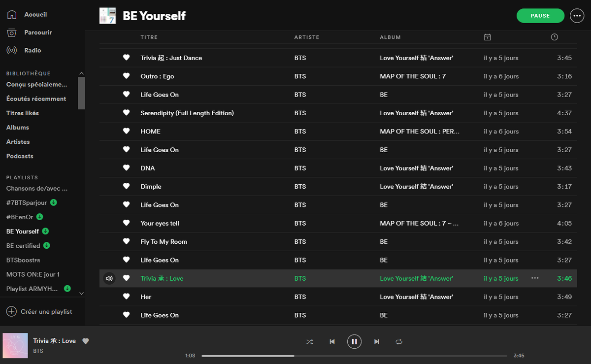The width and height of the screenshot is (591, 364).
Task: Sort by the clock duration column icon
Action: click(554, 37)
